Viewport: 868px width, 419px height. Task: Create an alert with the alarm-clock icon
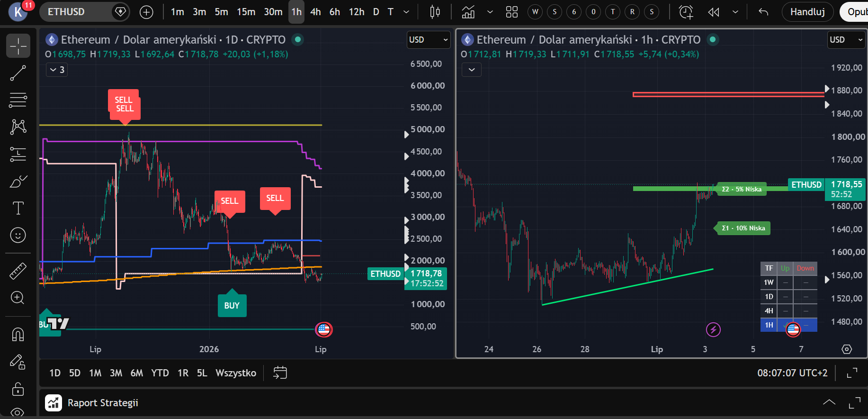click(686, 12)
